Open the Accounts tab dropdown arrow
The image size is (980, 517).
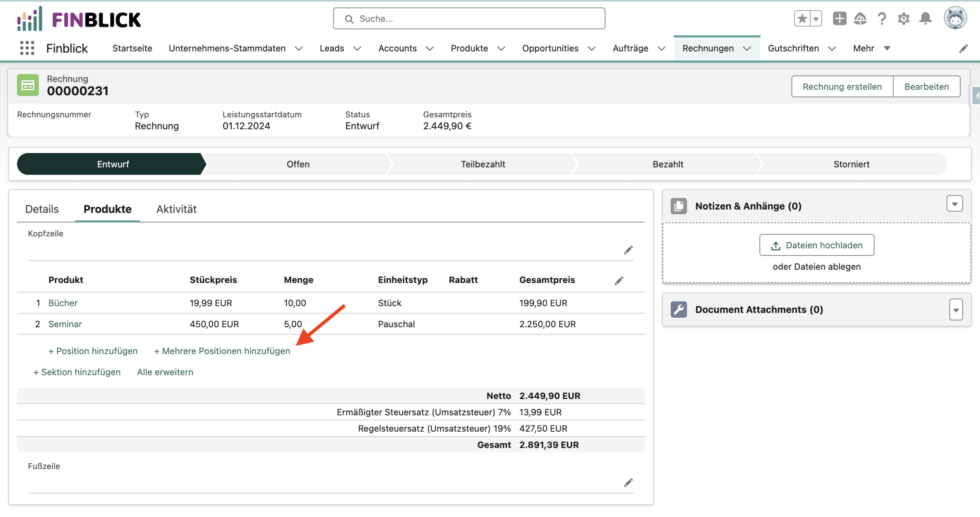coord(430,48)
